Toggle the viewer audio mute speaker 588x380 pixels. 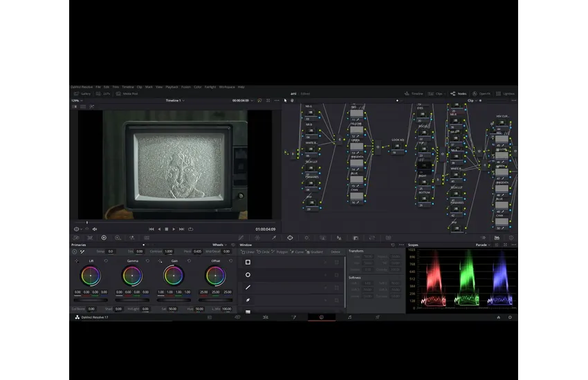(95, 229)
